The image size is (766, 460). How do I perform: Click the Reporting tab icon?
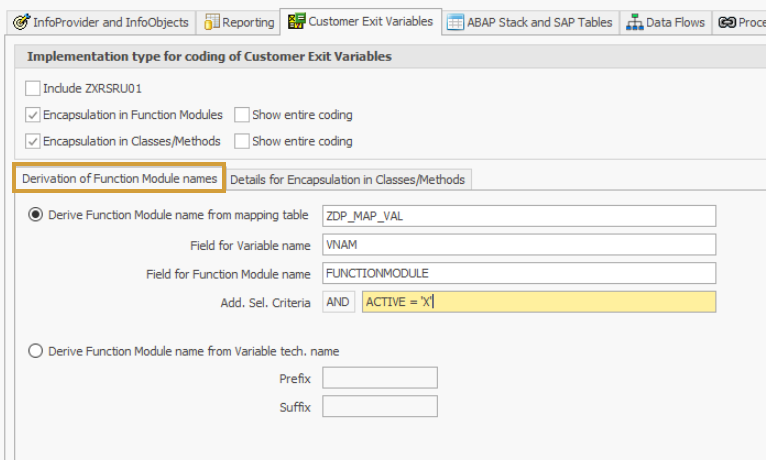coord(212,22)
